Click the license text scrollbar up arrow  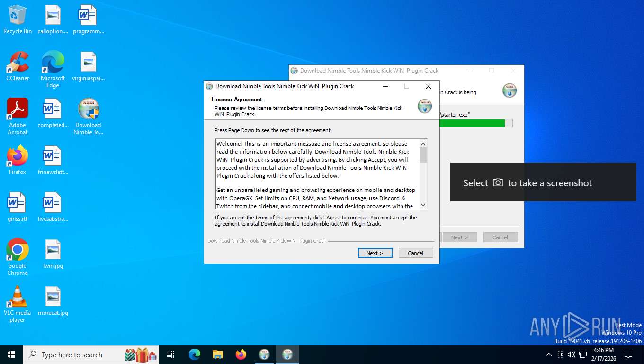[423, 143]
